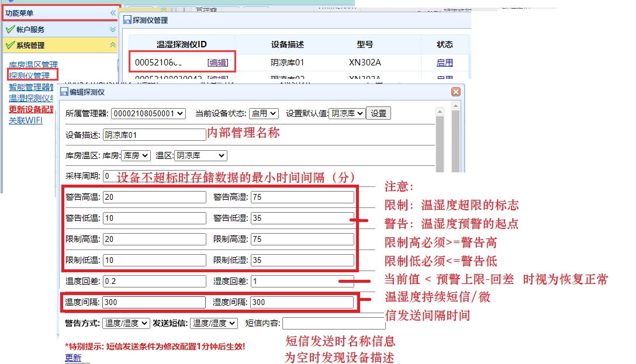Select the 探测仪管理 menu item
The width and height of the screenshot is (636, 364).
tap(29, 74)
